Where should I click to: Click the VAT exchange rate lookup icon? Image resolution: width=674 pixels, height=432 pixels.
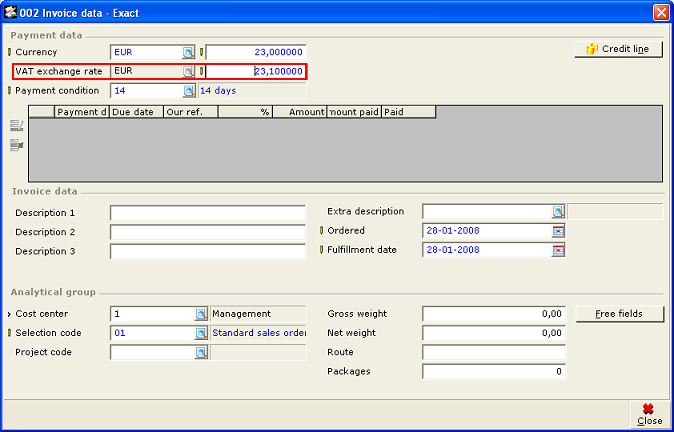(188, 72)
